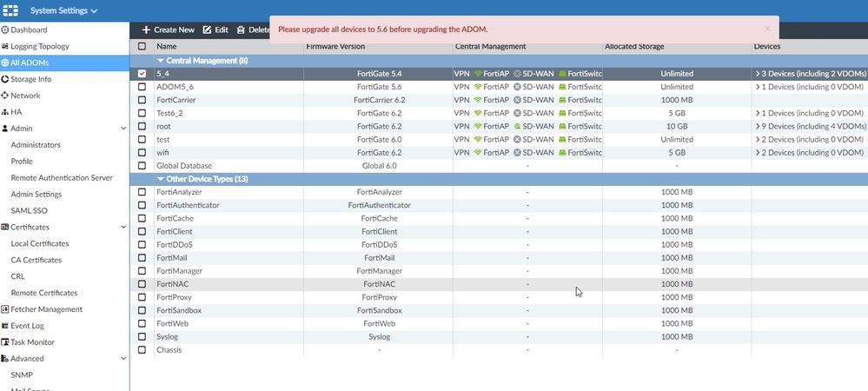
Task: Open the CRL sidebar item
Action: [x=17, y=276]
